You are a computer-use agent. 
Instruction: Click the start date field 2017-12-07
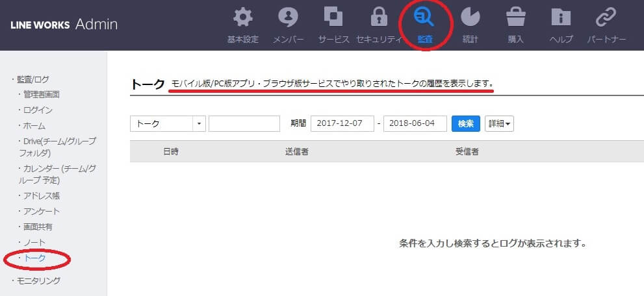(x=342, y=124)
